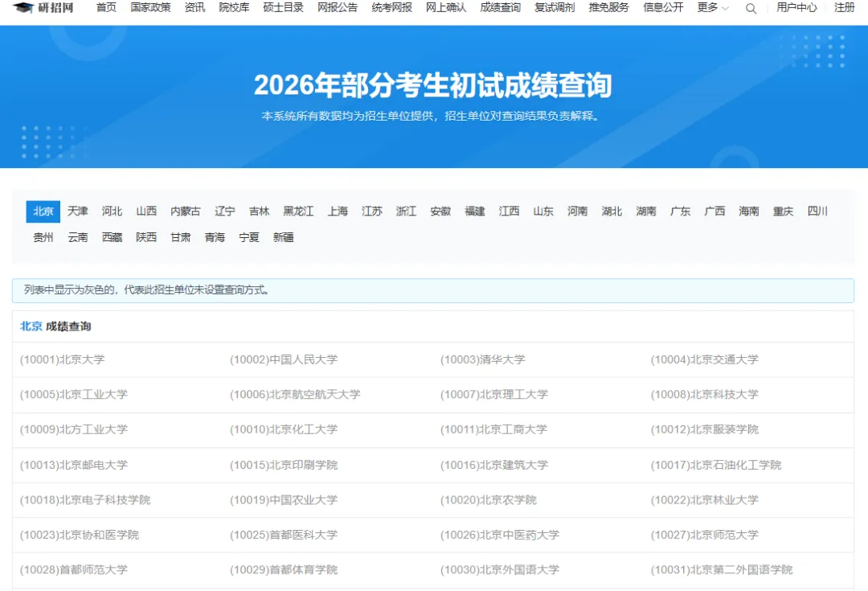Image resolution: width=868 pixels, height=591 pixels.
Task: Open the 统考网报 navigation item
Action: 392,8
